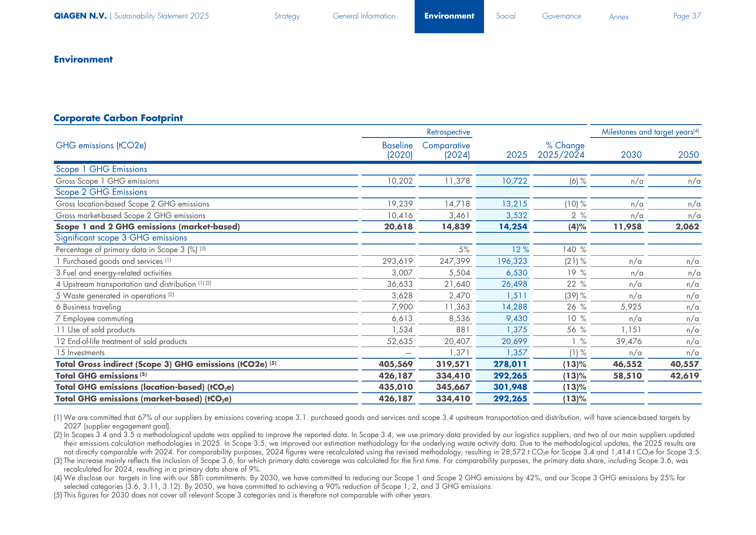Open the Governance section tab
The width and height of the screenshot is (756, 535).
[562, 16]
